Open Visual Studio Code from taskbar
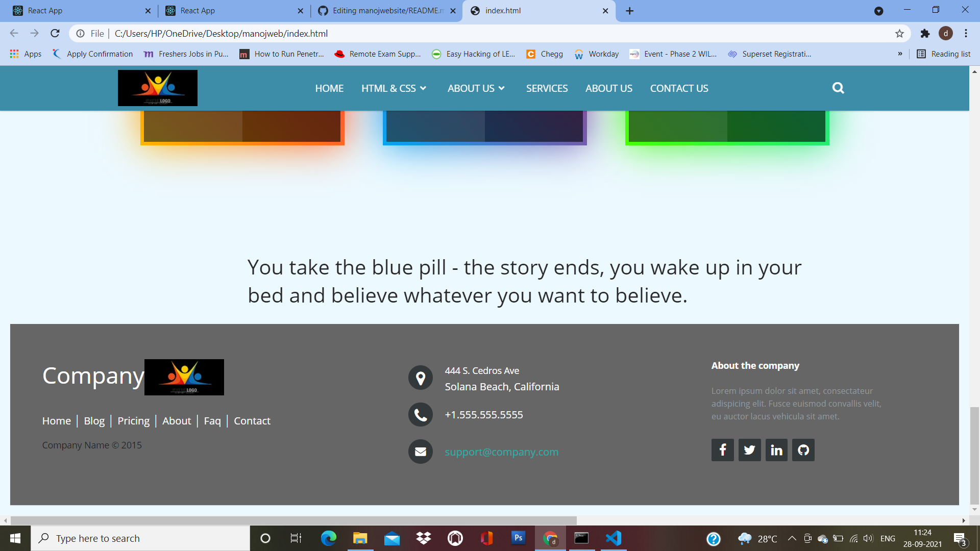The height and width of the screenshot is (551, 980). click(x=613, y=538)
